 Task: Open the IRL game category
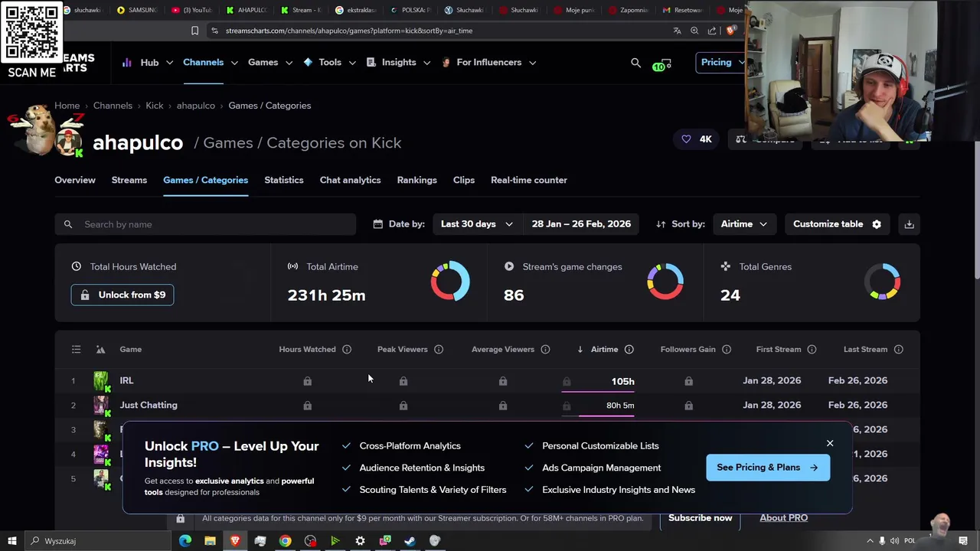[x=126, y=380]
